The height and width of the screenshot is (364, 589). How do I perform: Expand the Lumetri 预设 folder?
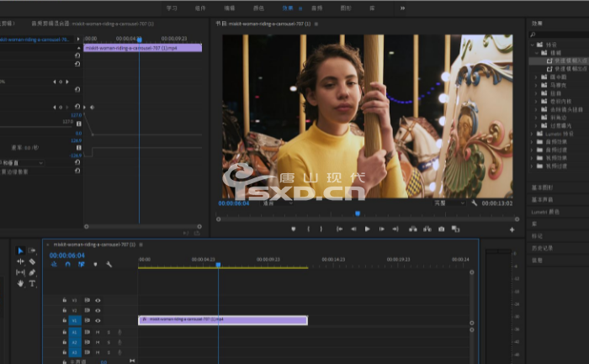click(x=533, y=134)
